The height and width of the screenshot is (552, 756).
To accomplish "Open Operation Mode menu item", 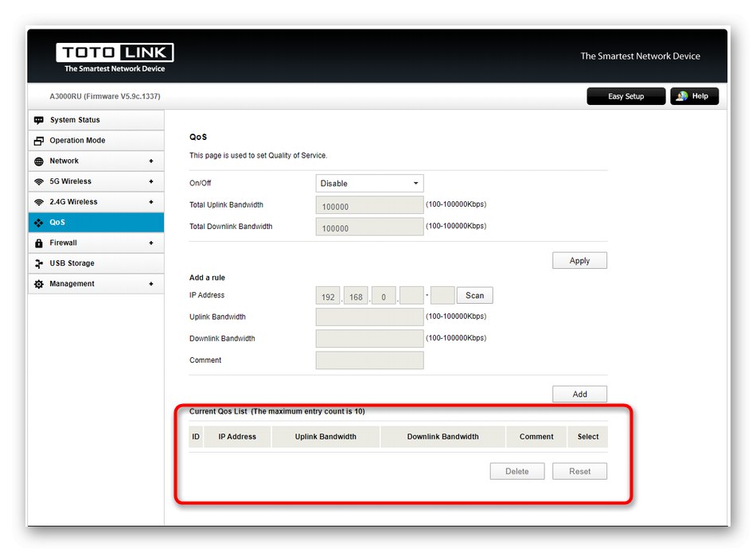I will pos(96,140).
